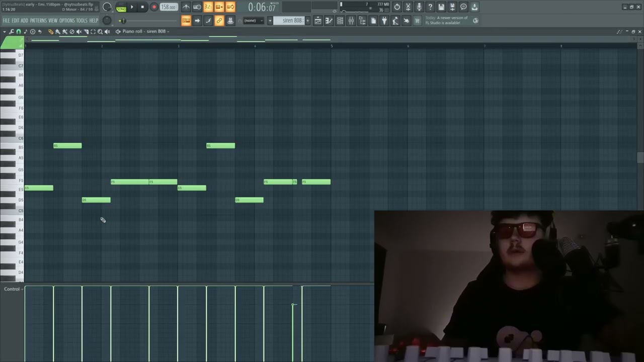The height and width of the screenshot is (362, 644).
Task: Select the Zoom magnifier tool
Action: point(100,31)
